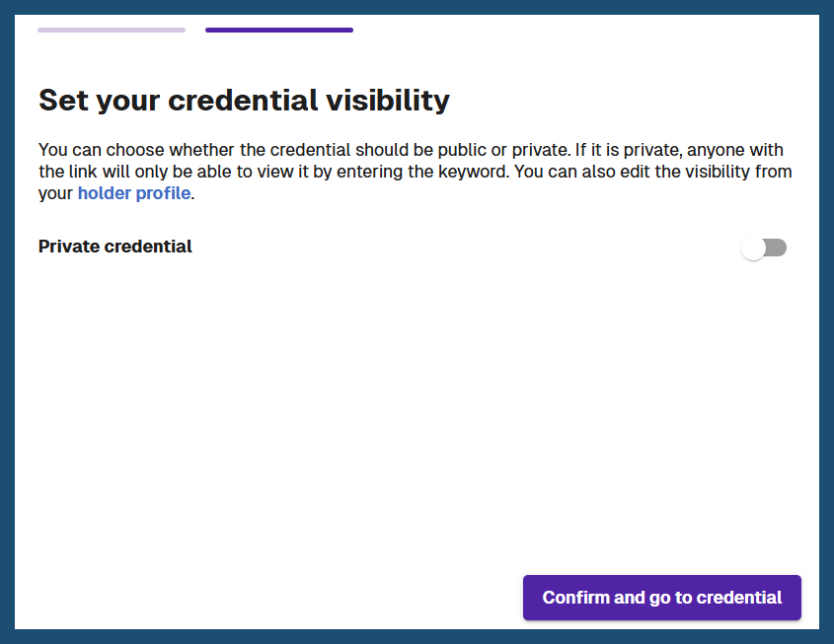Select the first light purple progress step
This screenshot has width=834, height=644.
(x=112, y=31)
